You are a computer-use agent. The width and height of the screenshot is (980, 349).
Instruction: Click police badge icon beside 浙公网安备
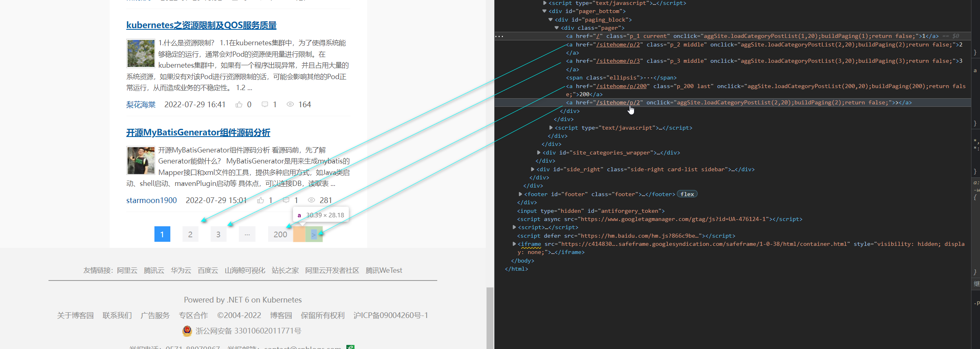pyautogui.click(x=187, y=331)
